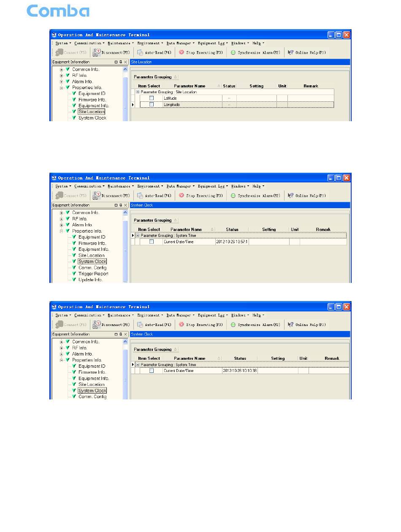Pin the Equipment Information panel in the bottom screenshot
The height and width of the screenshot is (532, 401).
[x=121, y=334]
